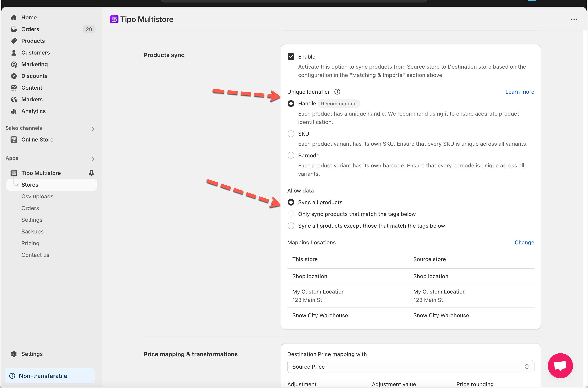Click the Customers person icon
Viewport: 588px width, 388px height.
pos(14,53)
